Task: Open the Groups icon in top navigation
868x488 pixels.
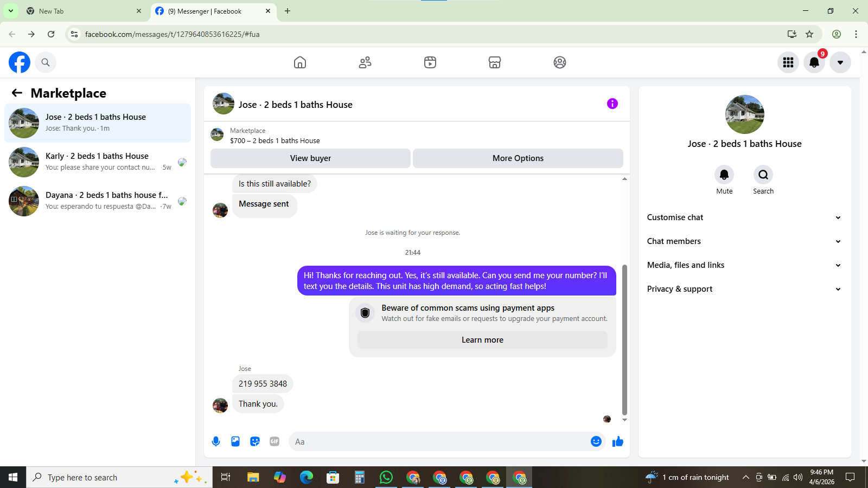Action: coord(560,62)
